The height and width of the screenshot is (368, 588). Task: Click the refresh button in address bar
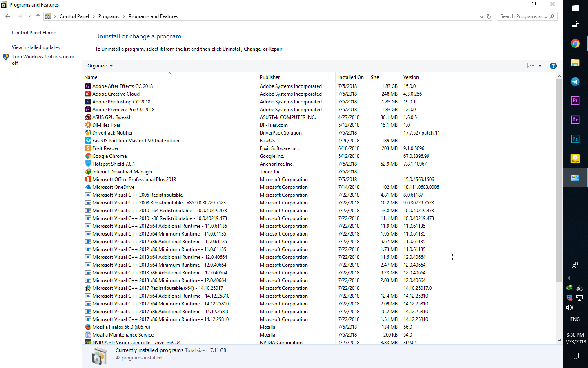(x=489, y=16)
